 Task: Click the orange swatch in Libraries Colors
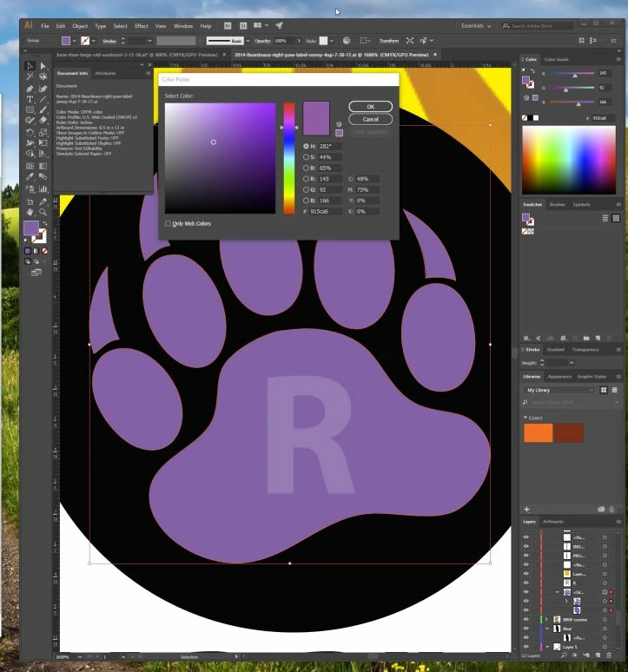538,432
